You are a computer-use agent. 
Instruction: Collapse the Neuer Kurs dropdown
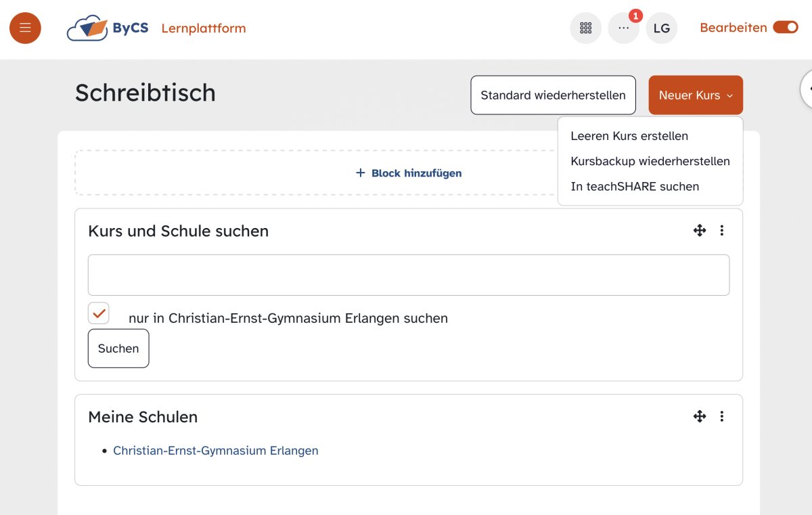point(695,95)
